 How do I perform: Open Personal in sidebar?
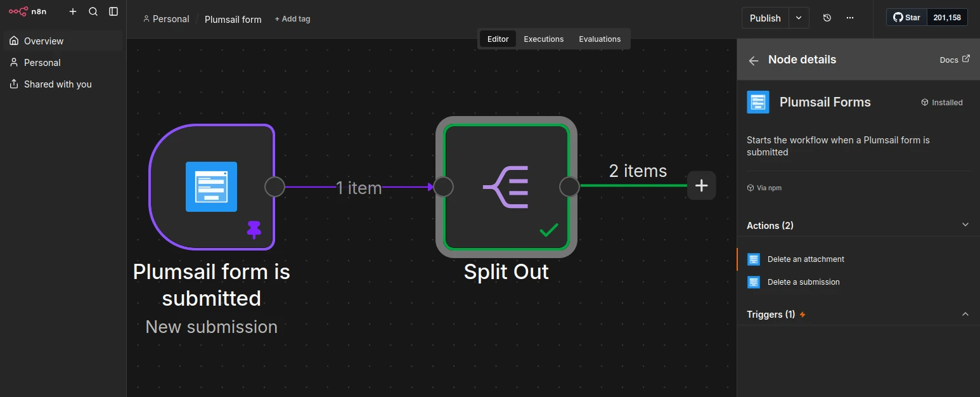(63, 62)
